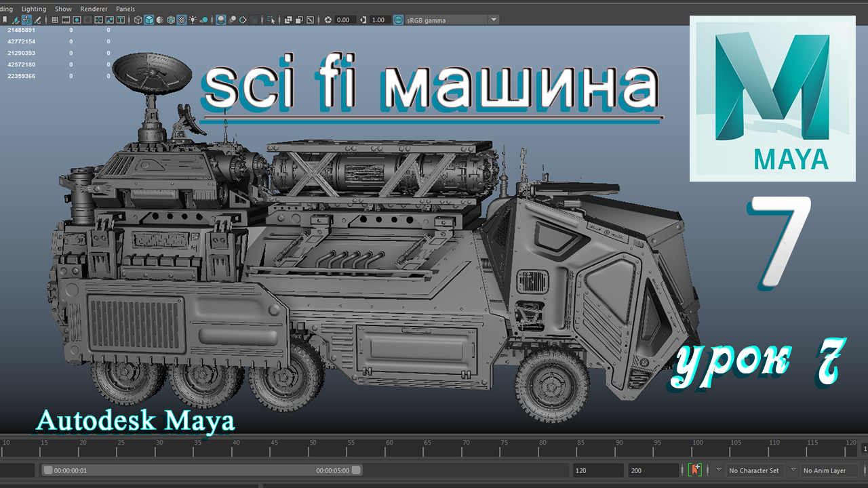The image size is (868, 488).
Task: Select heads-up value 22359366
Action: click(x=21, y=76)
